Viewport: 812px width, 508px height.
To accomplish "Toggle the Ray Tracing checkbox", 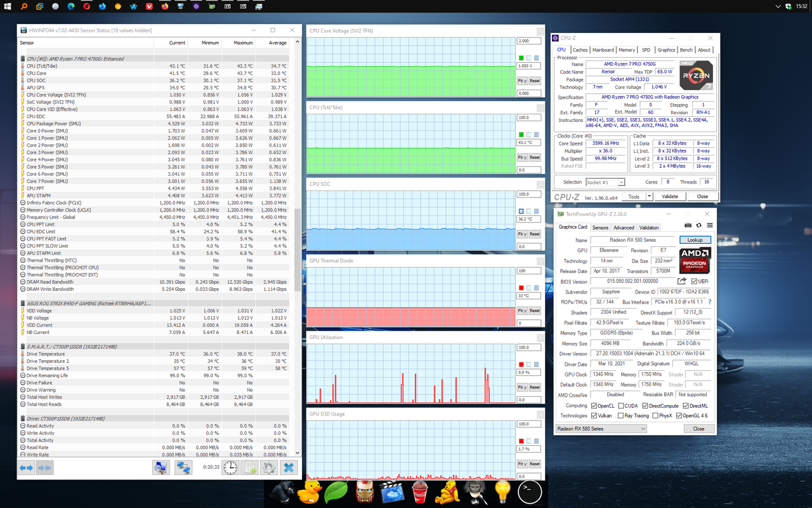I will click(x=620, y=416).
